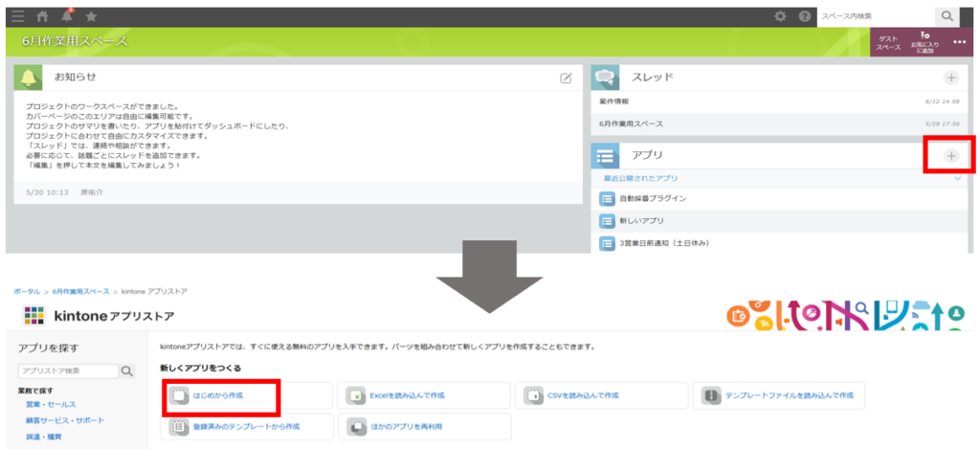Open the settings gear icon
The image size is (980, 449).
pos(780,17)
